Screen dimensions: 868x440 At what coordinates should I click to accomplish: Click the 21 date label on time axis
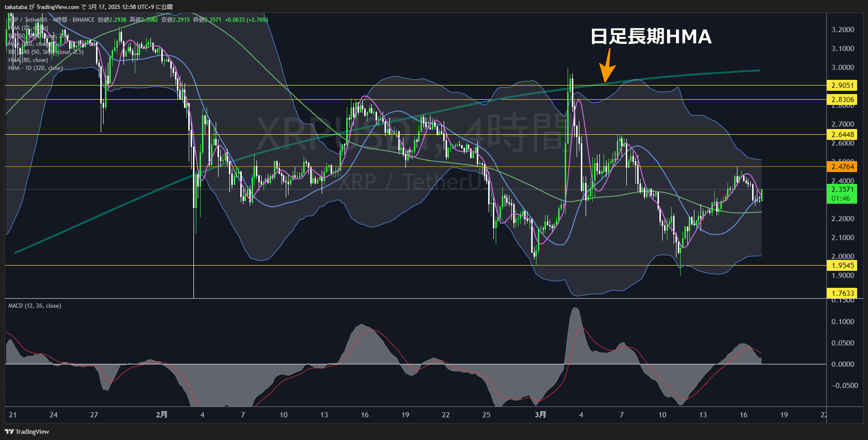(13, 415)
